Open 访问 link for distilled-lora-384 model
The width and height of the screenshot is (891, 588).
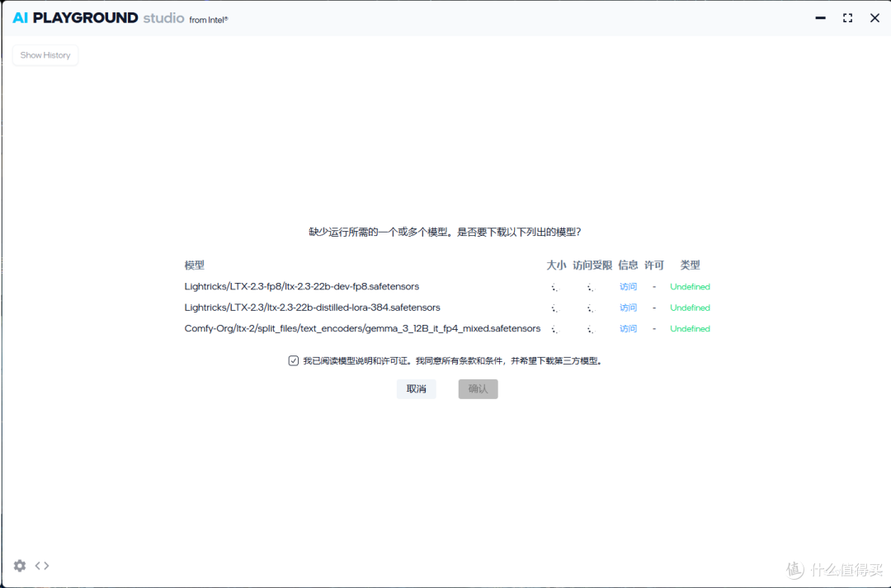(x=628, y=308)
